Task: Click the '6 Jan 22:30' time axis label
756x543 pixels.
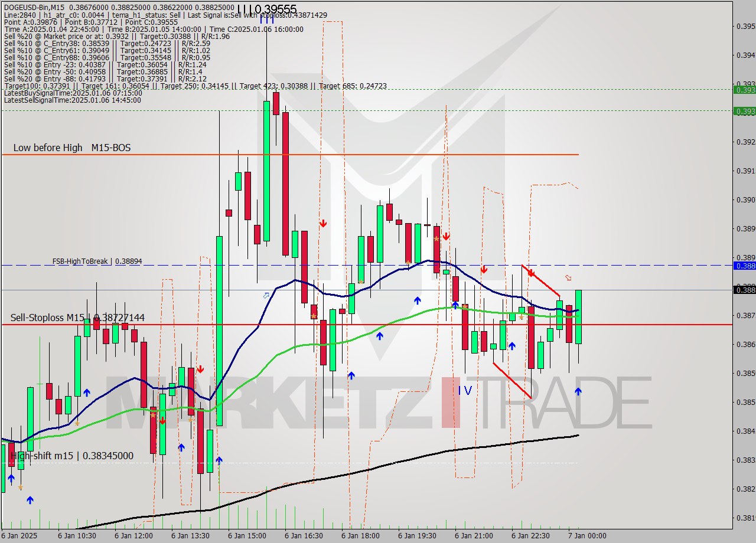Action: click(530, 536)
